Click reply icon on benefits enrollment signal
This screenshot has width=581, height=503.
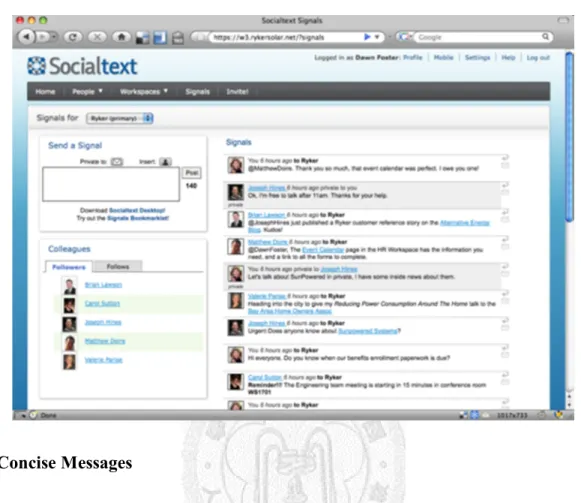click(x=505, y=347)
